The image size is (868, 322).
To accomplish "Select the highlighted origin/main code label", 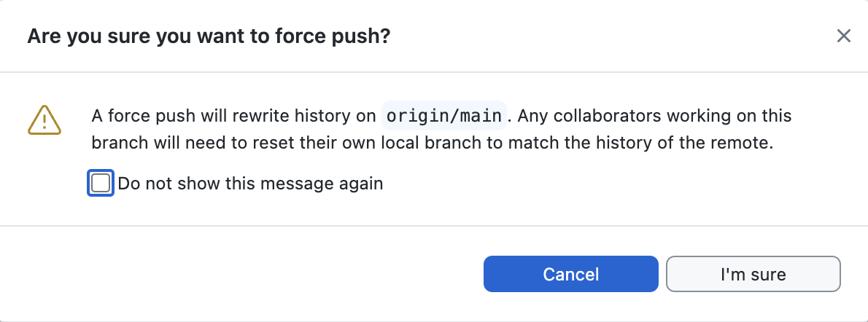I will coord(443,116).
